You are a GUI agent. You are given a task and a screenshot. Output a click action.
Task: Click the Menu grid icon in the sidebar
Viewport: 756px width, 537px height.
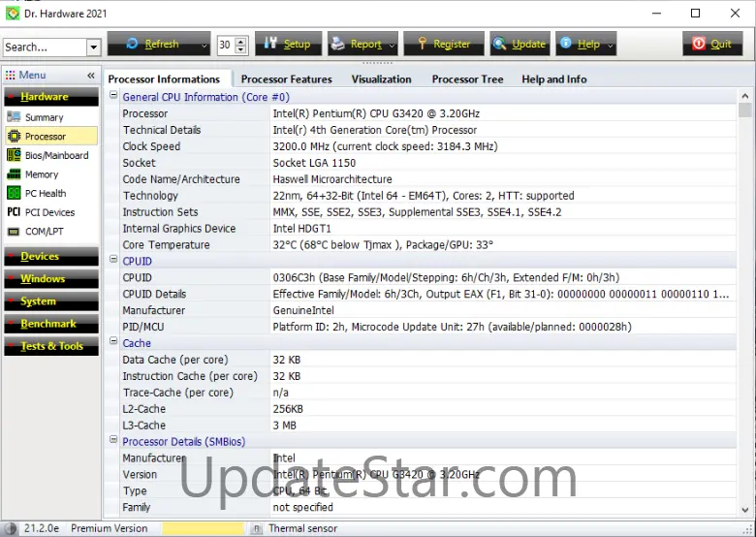10,76
